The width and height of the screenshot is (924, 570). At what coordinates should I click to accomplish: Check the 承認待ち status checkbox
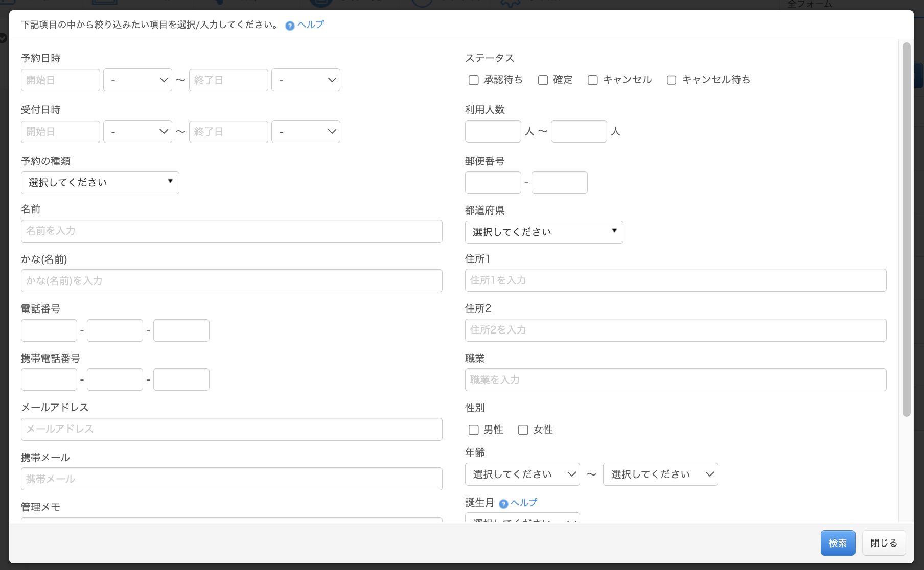point(474,80)
